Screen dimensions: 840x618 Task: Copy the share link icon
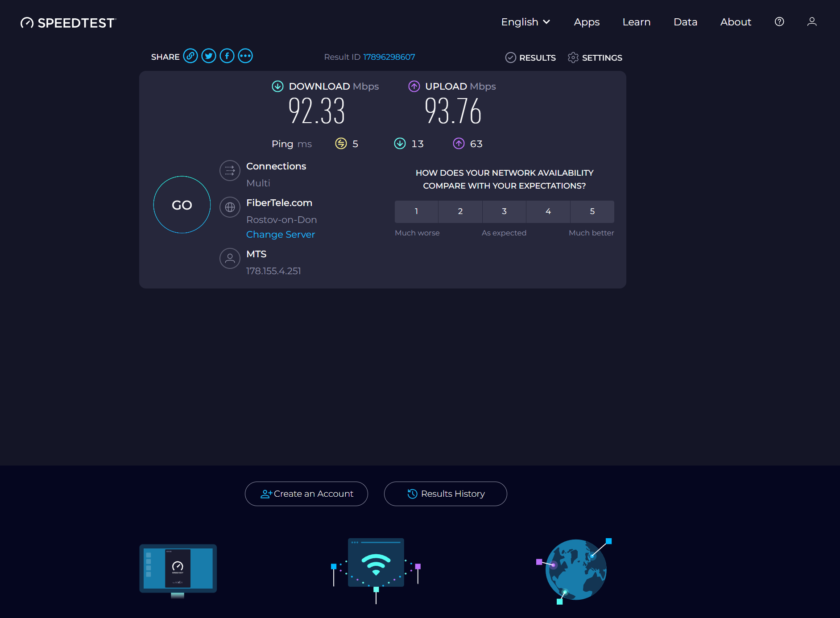[190, 56]
